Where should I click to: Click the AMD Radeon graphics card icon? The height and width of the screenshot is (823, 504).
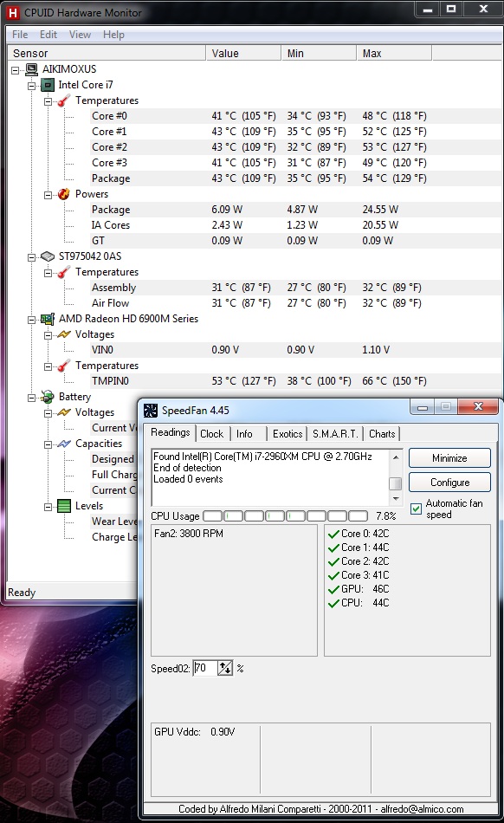[48, 319]
